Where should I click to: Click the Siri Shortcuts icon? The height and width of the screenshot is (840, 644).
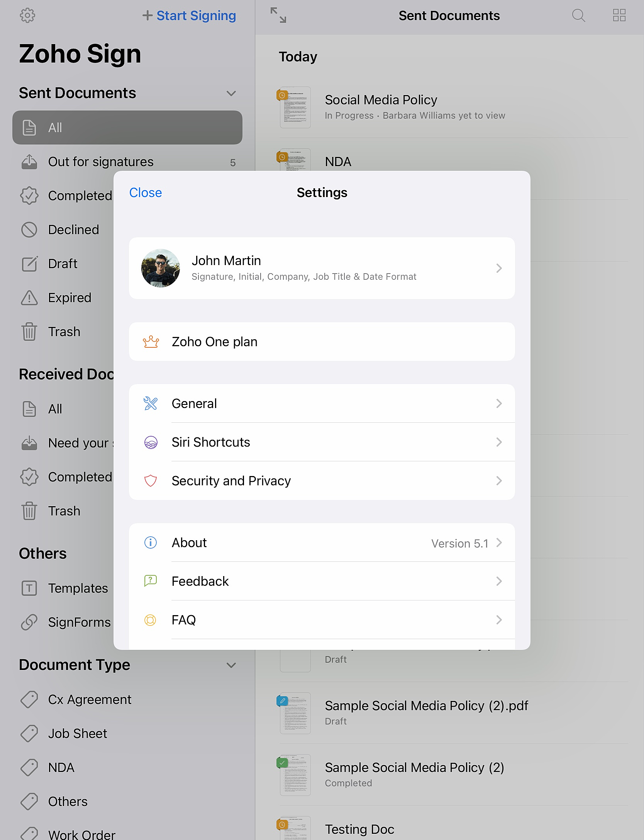(151, 442)
